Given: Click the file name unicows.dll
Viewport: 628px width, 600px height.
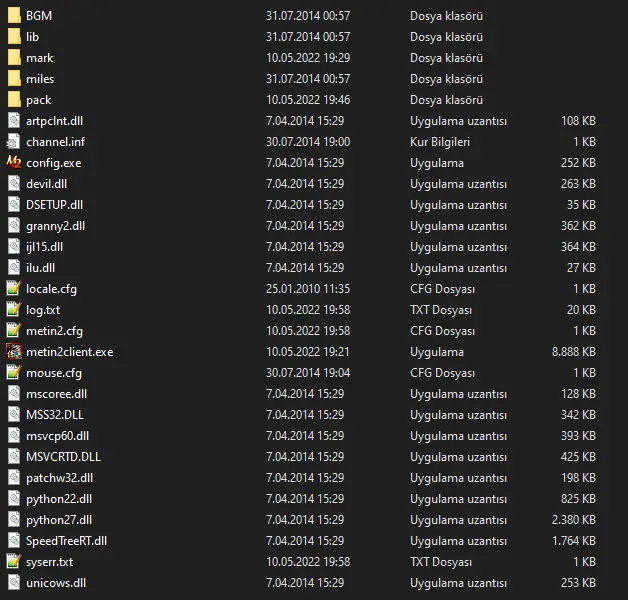Looking at the screenshot, I should (56, 583).
